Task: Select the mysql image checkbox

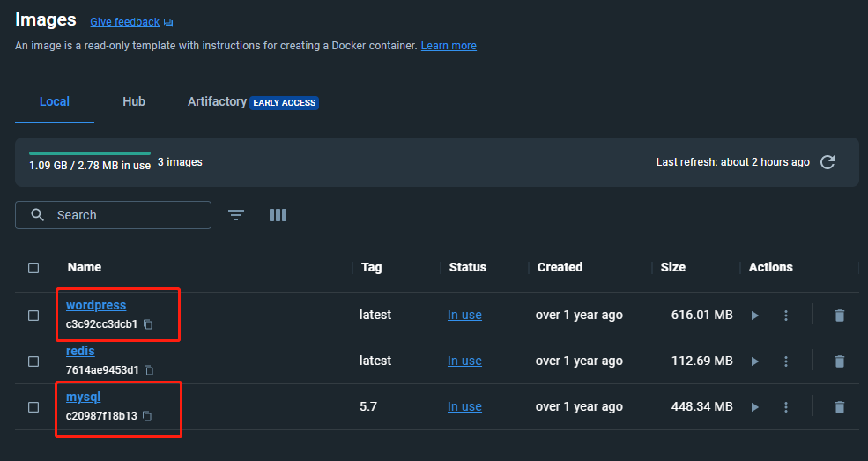Action: click(x=33, y=407)
